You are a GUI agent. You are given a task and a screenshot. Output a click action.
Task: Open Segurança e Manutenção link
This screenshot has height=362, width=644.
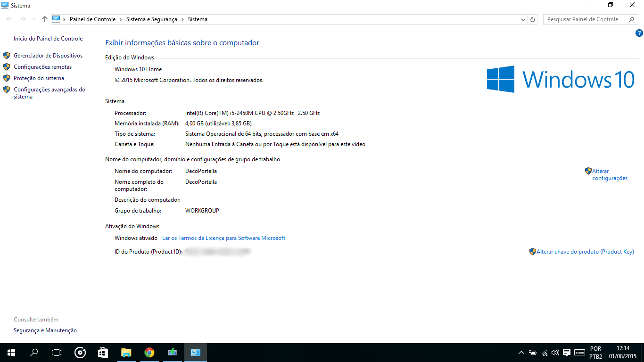(45, 330)
